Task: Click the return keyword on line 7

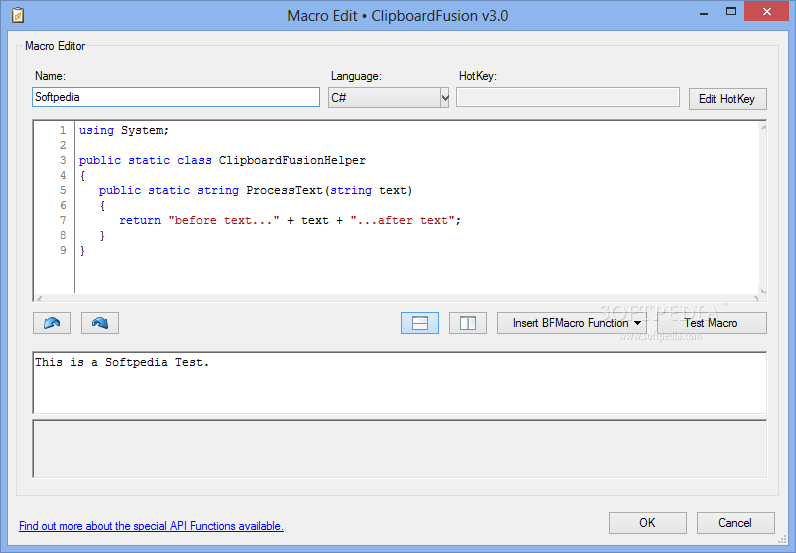Action: pos(140,220)
